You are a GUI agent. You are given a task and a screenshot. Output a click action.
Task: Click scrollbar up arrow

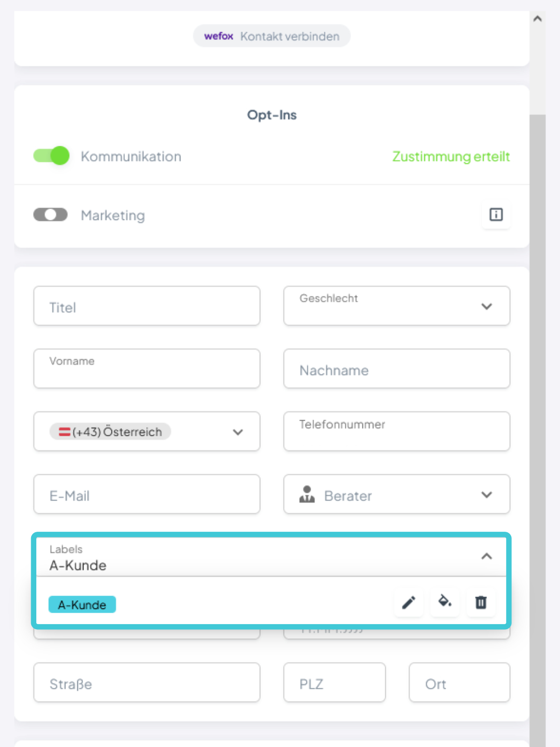point(538,19)
